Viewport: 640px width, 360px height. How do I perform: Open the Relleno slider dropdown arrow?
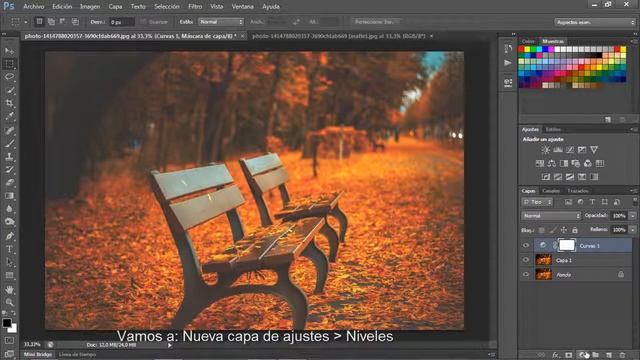633,230
